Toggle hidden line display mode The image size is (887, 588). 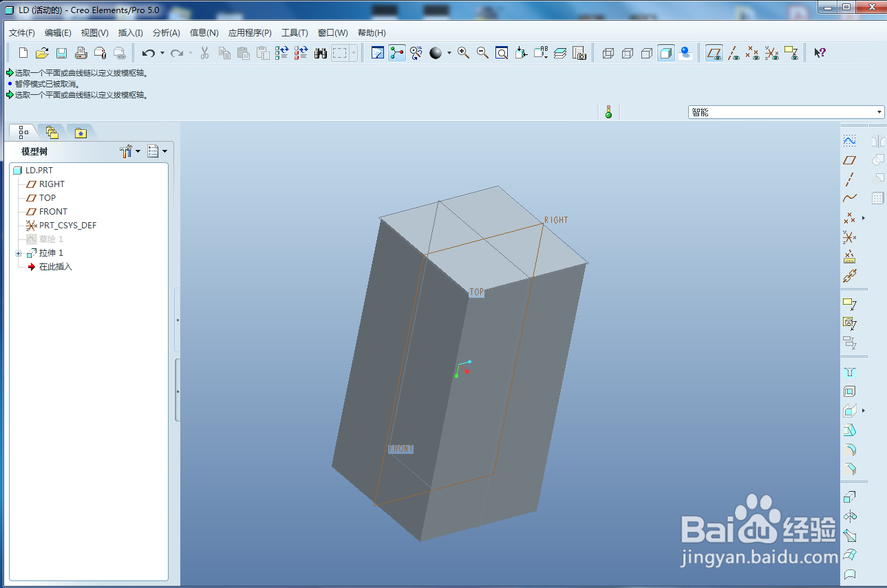coord(627,53)
